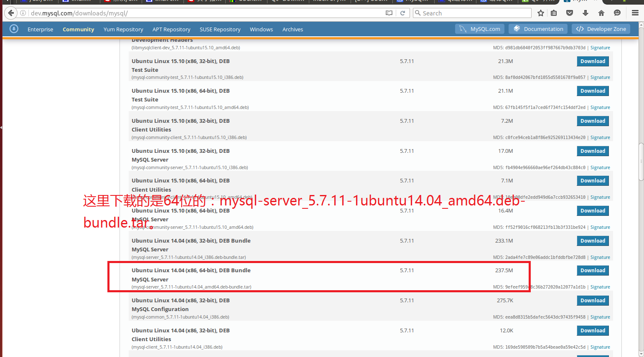Open the Windows navigation item
The width and height of the screenshot is (644, 357).
click(261, 29)
